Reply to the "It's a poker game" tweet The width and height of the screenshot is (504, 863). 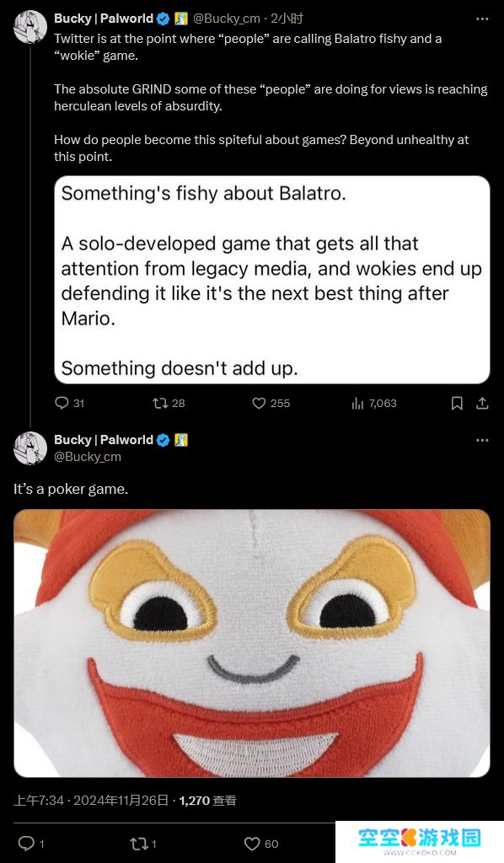click(26, 843)
